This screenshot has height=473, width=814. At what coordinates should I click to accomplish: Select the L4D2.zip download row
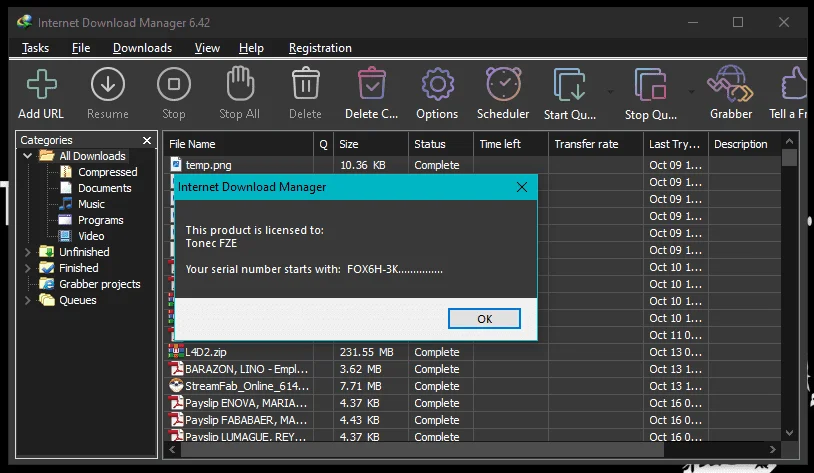pos(472,352)
